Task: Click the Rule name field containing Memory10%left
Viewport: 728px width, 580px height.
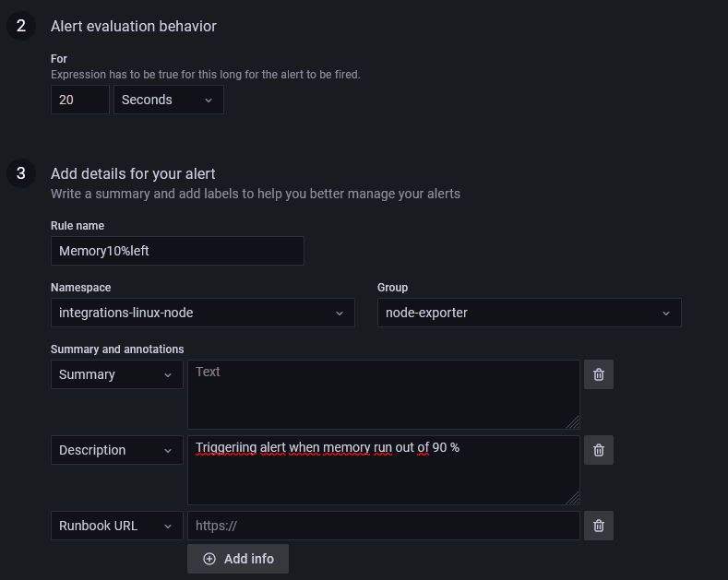Action: 177,251
